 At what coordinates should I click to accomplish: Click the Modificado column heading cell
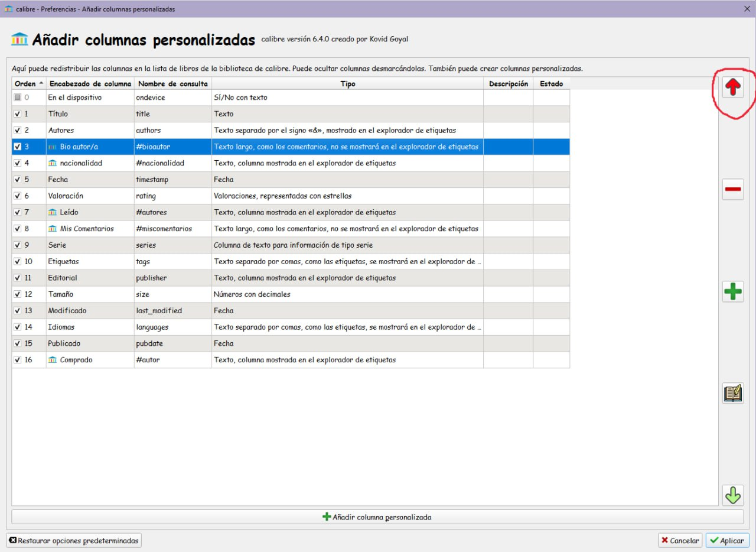pos(90,310)
